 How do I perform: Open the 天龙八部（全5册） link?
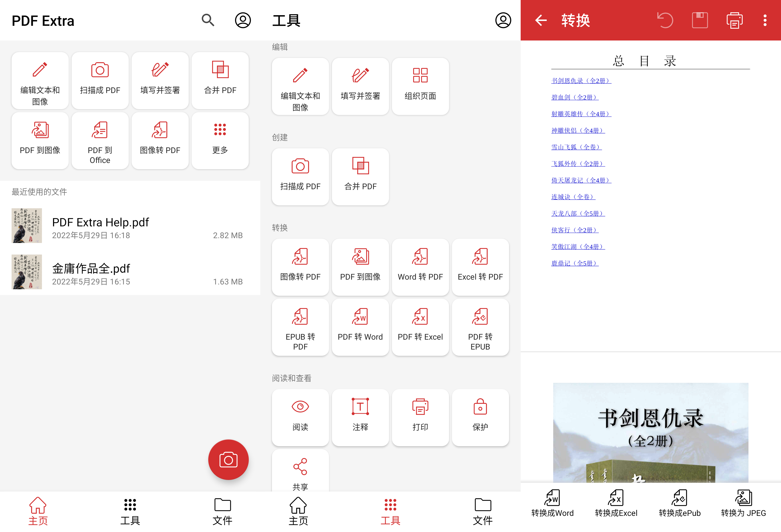coord(578,213)
